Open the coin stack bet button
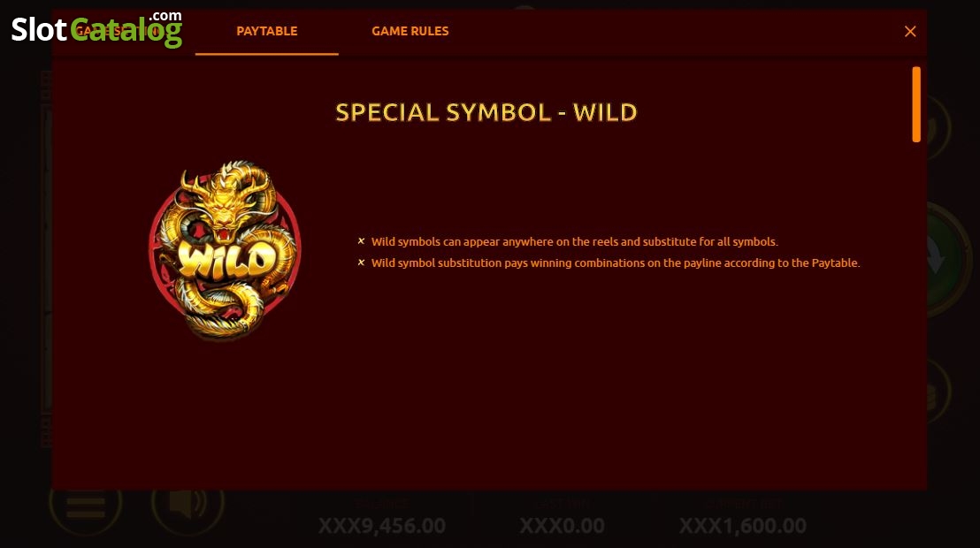The image size is (980, 548). tap(938, 392)
